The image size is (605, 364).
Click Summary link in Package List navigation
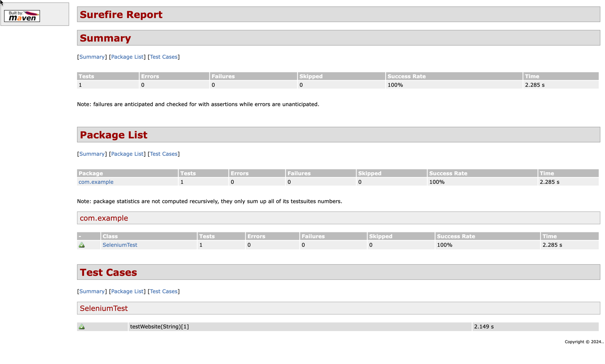coord(91,153)
